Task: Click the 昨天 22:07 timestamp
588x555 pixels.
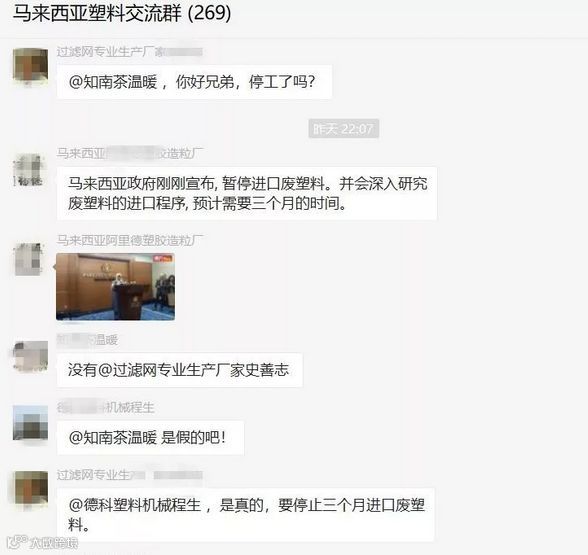Action: (344, 129)
